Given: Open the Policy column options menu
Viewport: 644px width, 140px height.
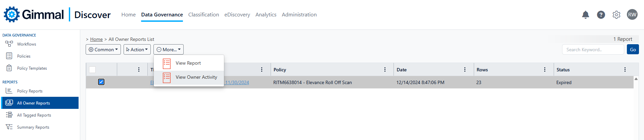Looking at the screenshot, I should point(385,70).
